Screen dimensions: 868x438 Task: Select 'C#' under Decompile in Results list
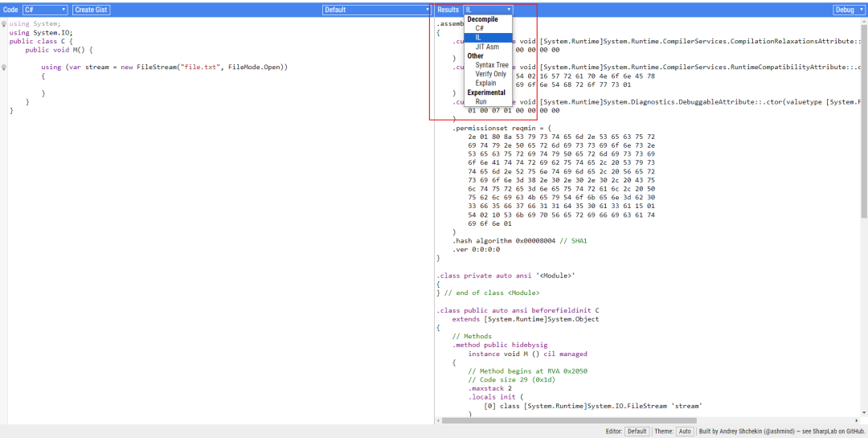pyautogui.click(x=480, y=28)
